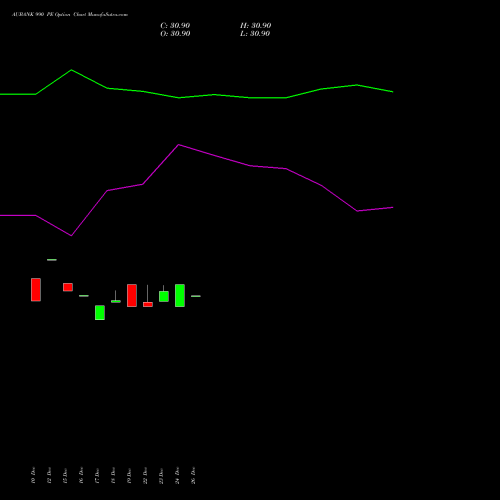Screen dimensions: 500x500
Task: Click the peak of the purple line
Action: (x=179, y=145)
